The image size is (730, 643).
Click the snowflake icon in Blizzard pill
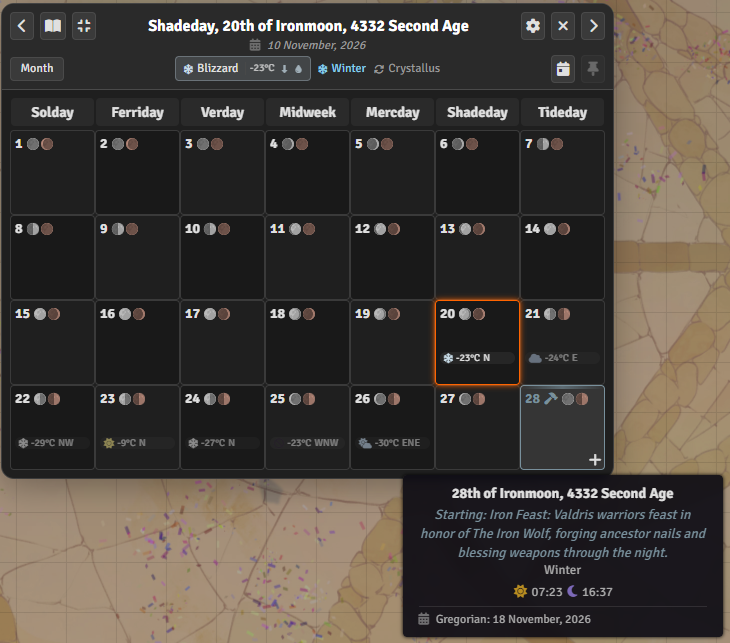[188, 69]
